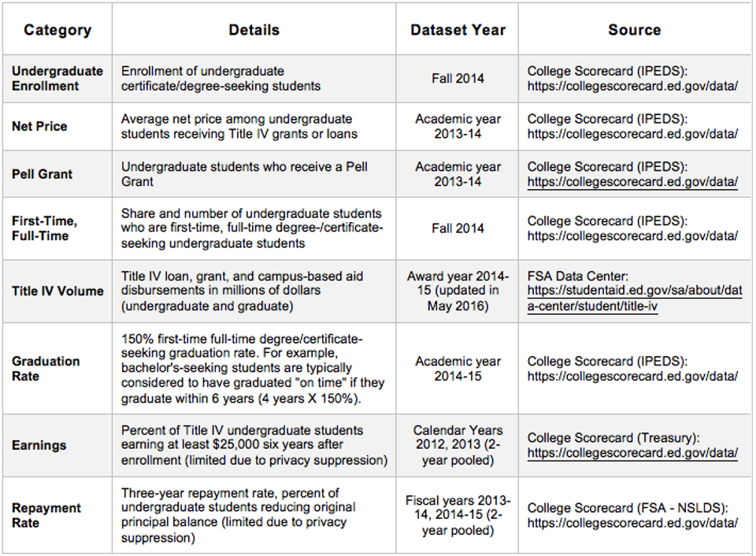Click the FSA Data Center studentaid.ed.gov link
The width and height of the screenshot is (756, 556).
tap(635, 298)
